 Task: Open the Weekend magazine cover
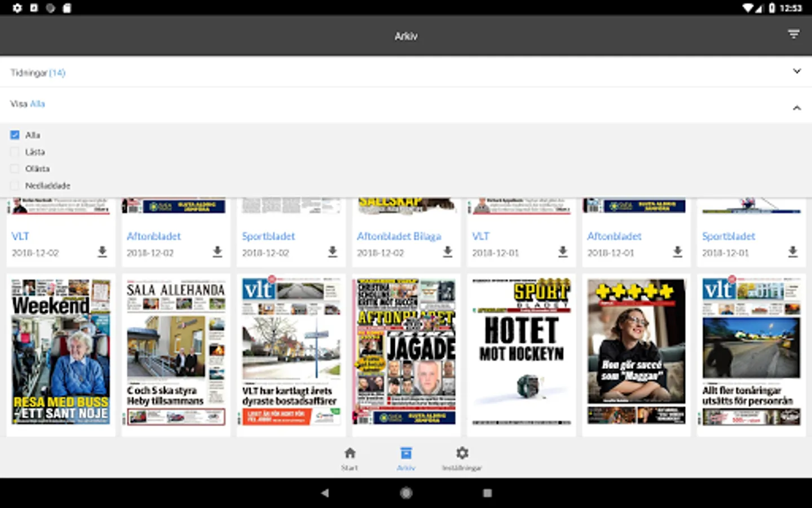(61, 352)
